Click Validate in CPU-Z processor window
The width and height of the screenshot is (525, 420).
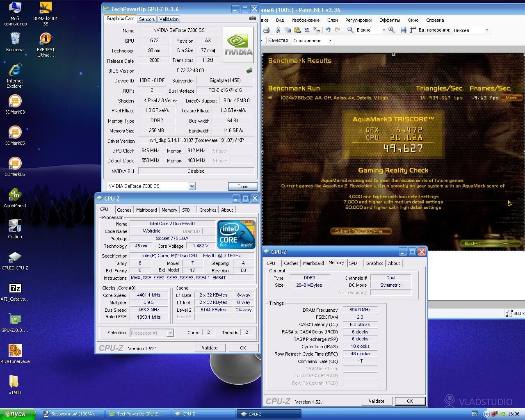[x=210, y=348]
